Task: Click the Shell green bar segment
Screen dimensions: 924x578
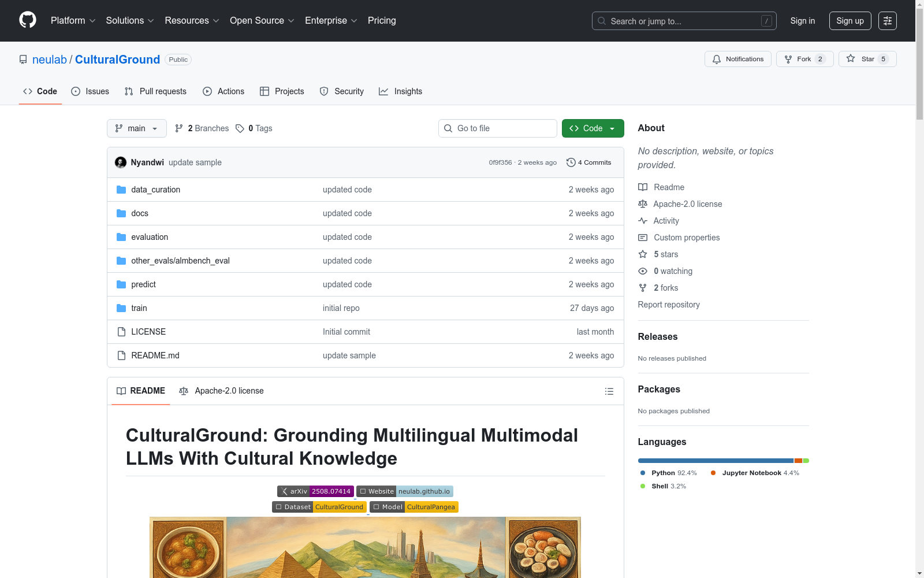Action: [806, 461]
